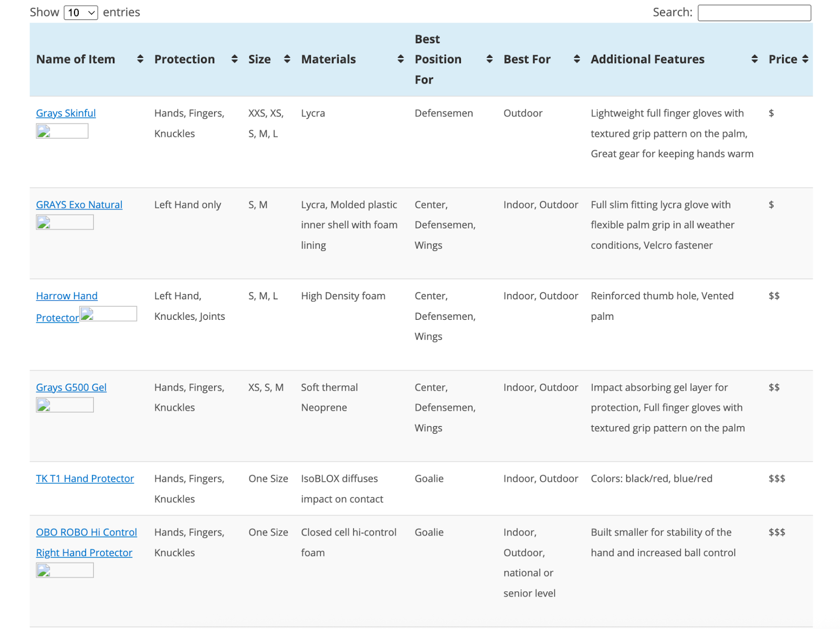Screen dimensions: 840x629
Task: Open the TK T1 Hand Protector link
Action: tap(85, 479)
